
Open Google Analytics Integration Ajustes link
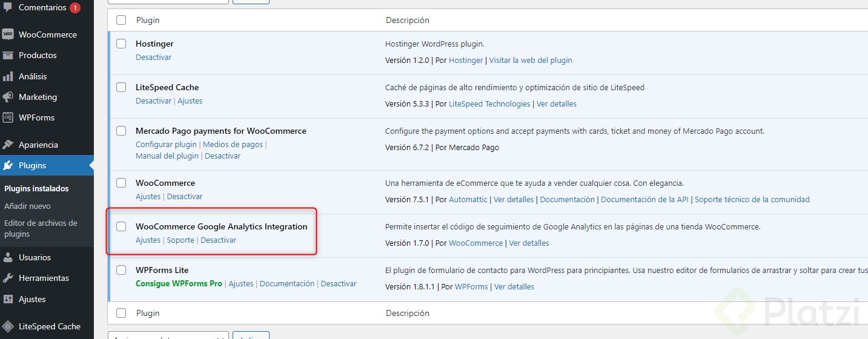click(148, 240)
